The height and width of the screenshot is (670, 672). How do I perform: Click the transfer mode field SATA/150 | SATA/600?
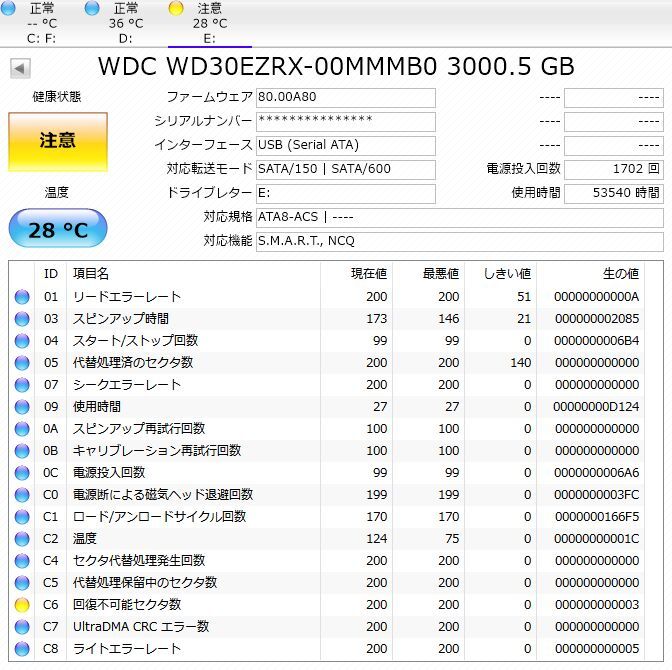[345, 170]
